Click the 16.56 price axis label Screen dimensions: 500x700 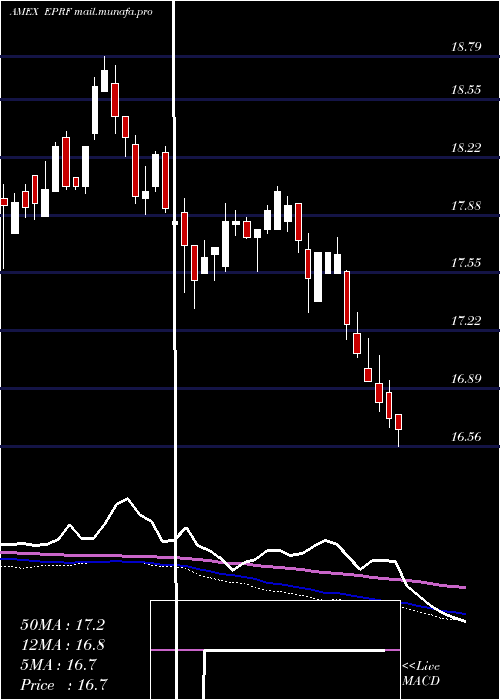pos(466,437)
